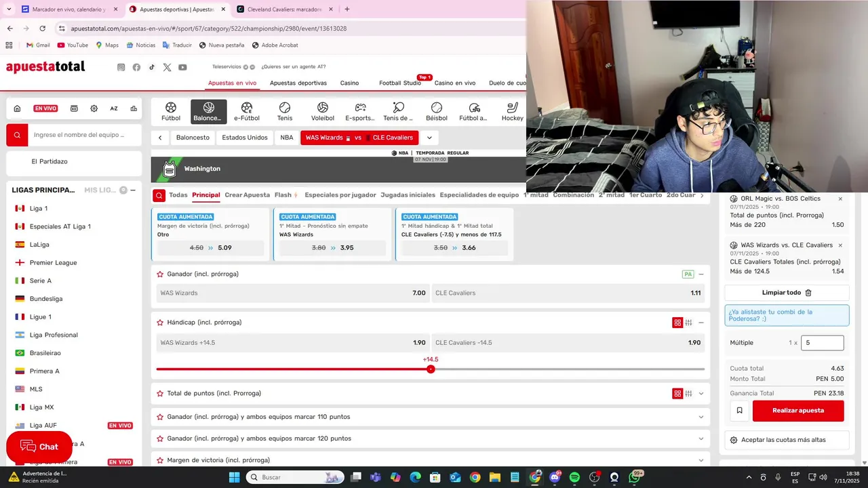This screenshot has height=488, width=868.
Task: Open the match selector dropdown chevron
Action: pyautogui.click(x=429, y=138)
